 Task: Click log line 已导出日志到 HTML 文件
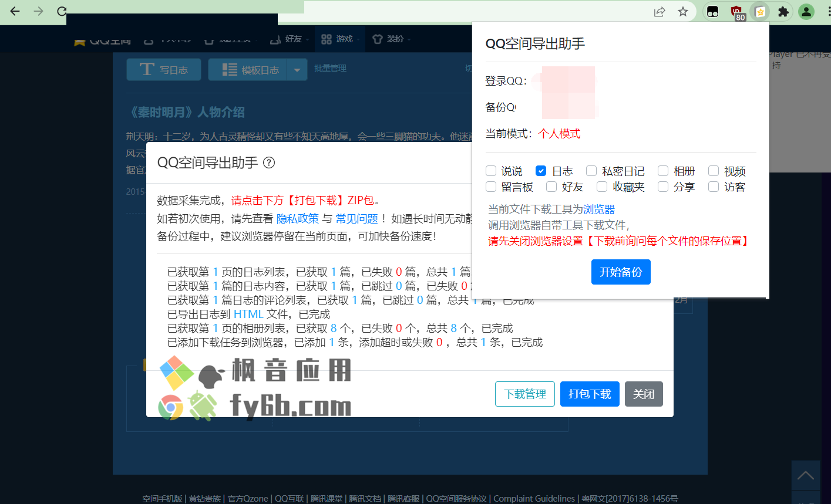pos(249,314)
